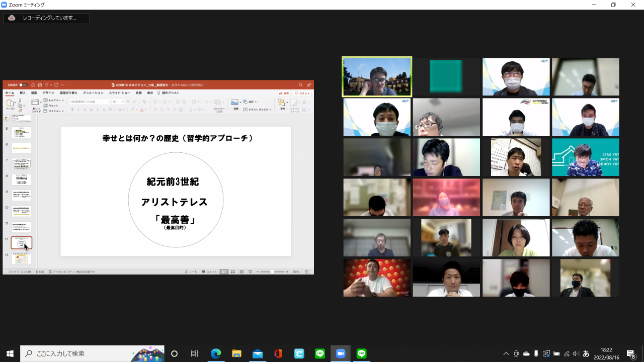Image resolution: width=644 pixels, height=362 pixels.
Task: Click the 整列 arrange icon
Action: click(282, 102)
